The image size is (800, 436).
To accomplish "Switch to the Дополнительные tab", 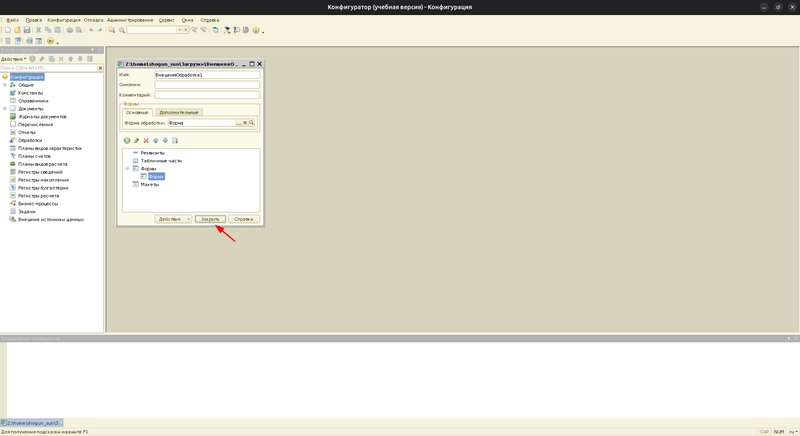I will 179,112.
